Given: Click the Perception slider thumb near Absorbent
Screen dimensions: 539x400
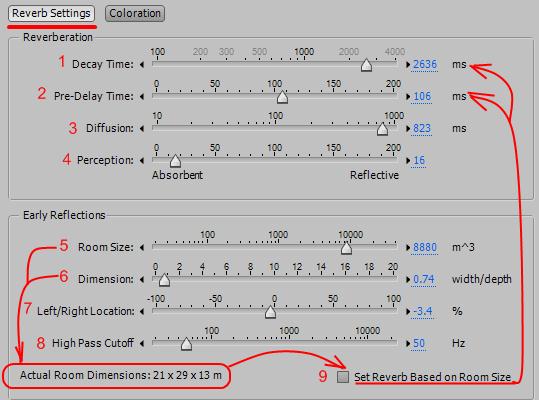Looking at the screenshot, I should (175, 160).
